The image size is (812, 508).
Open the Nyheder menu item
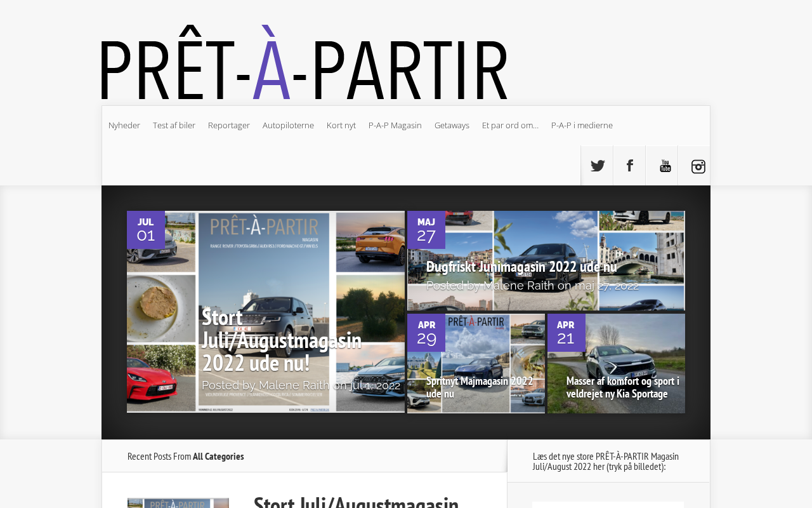[x=124, y=125]
